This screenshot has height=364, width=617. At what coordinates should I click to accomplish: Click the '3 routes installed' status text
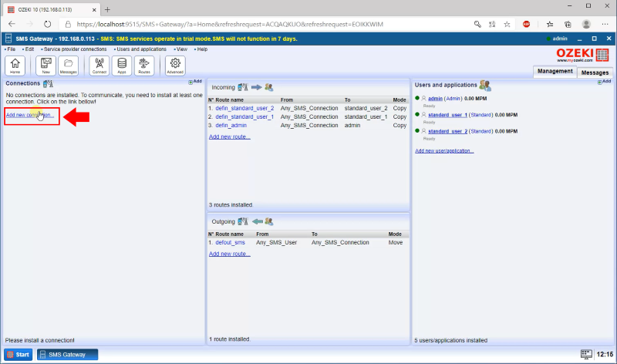pyautogui.click(x=231, y=205)
